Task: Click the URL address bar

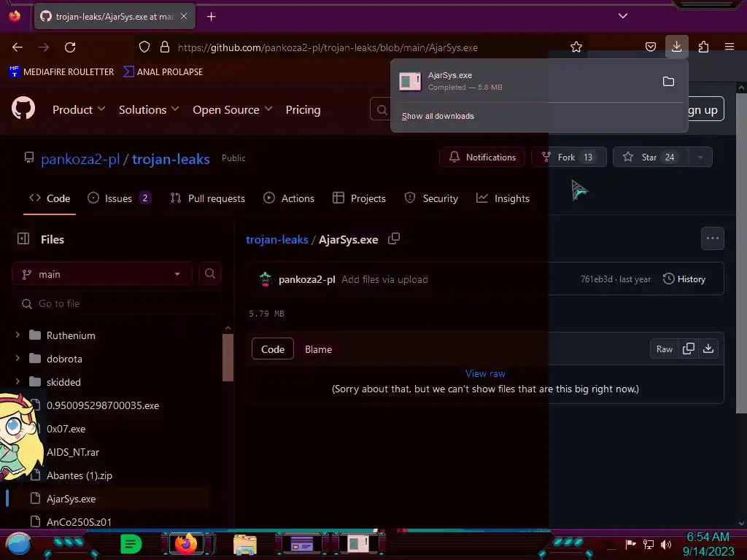Action: (328, 47)
